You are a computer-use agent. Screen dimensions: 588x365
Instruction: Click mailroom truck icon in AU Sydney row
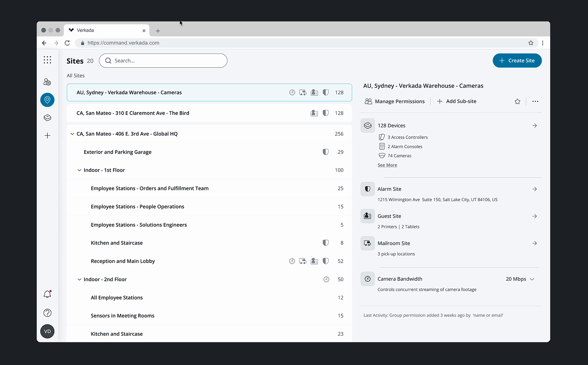(303, 93)
